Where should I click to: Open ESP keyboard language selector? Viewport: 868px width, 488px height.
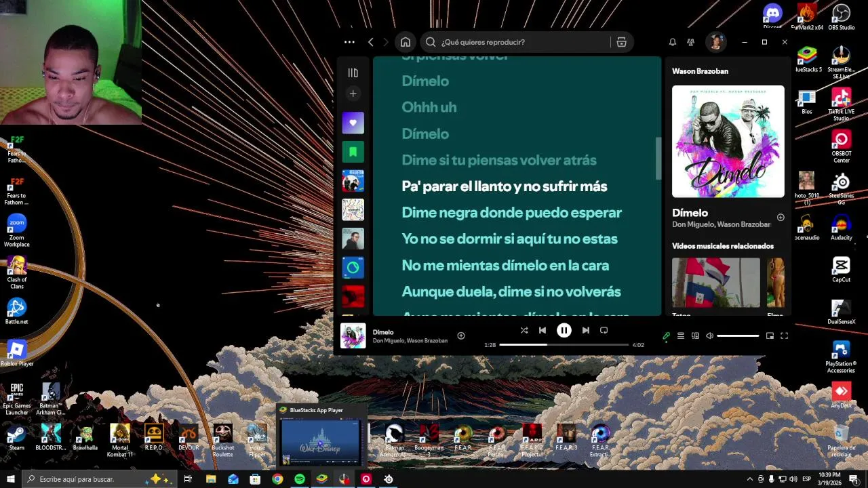806,479
